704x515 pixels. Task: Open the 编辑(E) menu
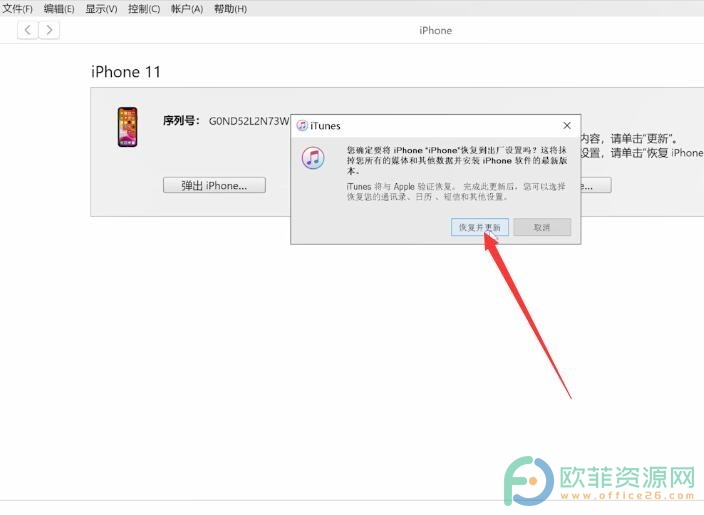pos(59,9)
